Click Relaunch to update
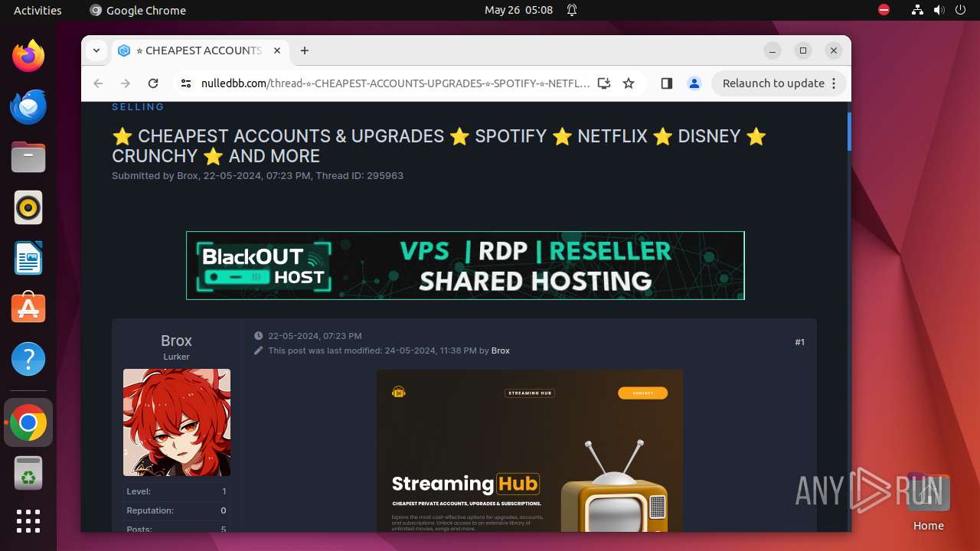 tap(773, 83)
